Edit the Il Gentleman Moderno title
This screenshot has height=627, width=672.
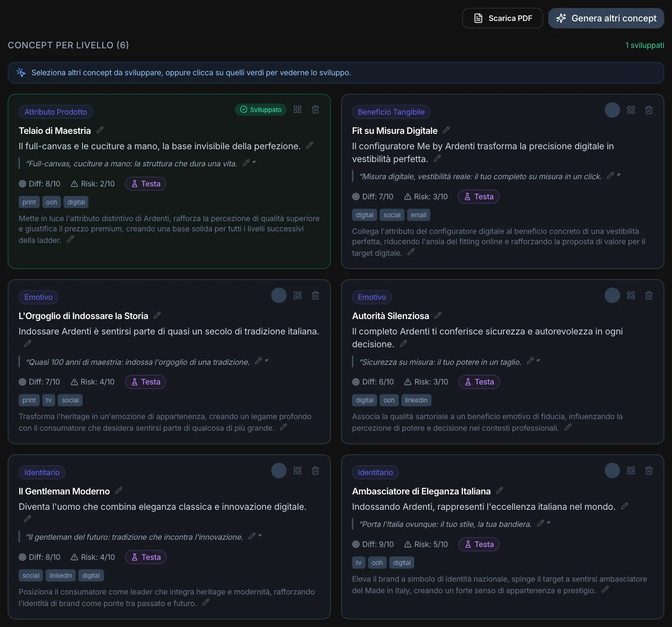[119, 490]
